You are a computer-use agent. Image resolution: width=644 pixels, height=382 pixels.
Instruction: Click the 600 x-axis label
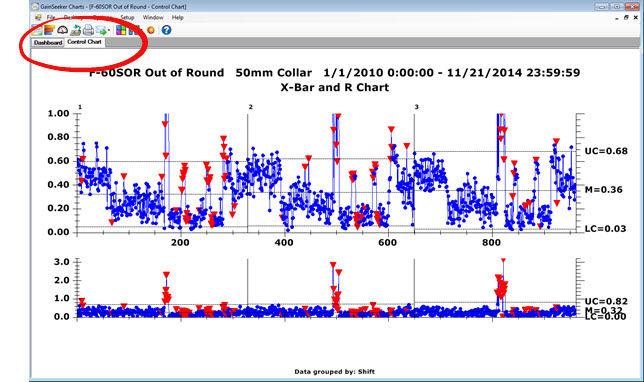click(x=388, y=242)
